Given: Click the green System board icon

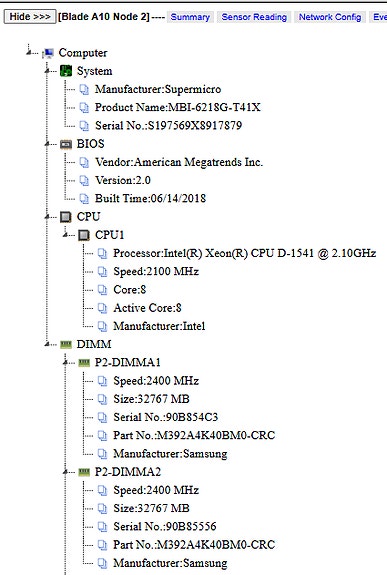Looking at the screenshot, I should click(66, 71).
